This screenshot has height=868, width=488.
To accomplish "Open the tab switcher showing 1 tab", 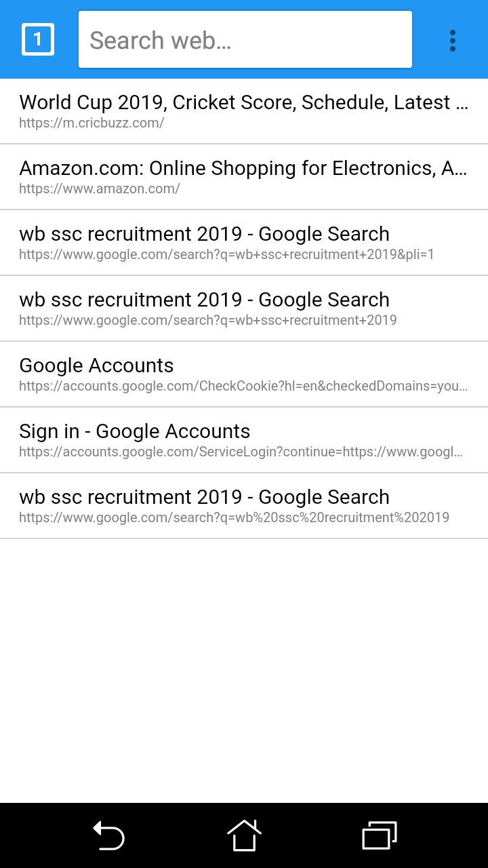I will click(38, 39).
